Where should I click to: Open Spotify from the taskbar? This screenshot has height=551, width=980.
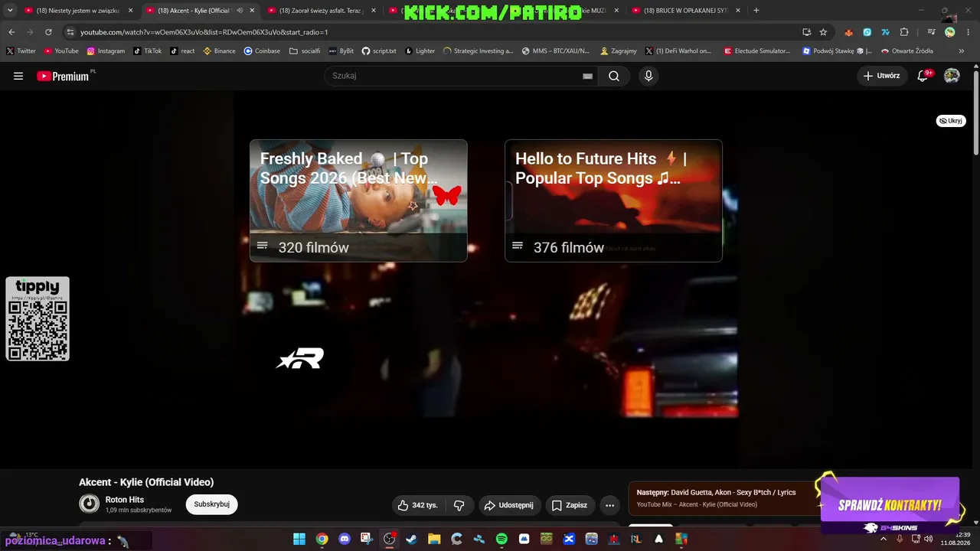click(x=501, y=540)
